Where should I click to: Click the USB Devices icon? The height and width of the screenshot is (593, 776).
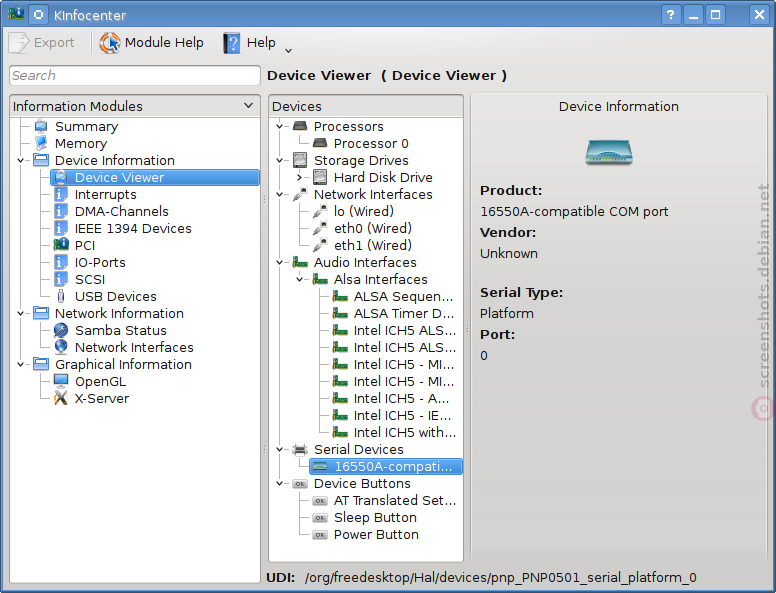pos(61,296)
